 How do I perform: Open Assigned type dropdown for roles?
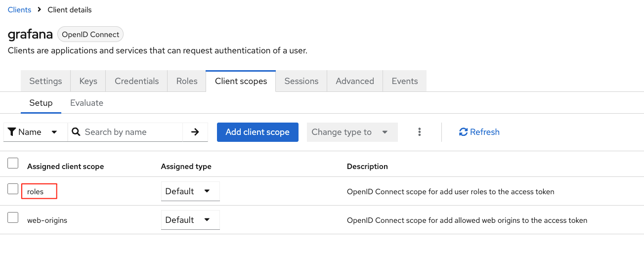pyautogui.click(x=190, y=191)
